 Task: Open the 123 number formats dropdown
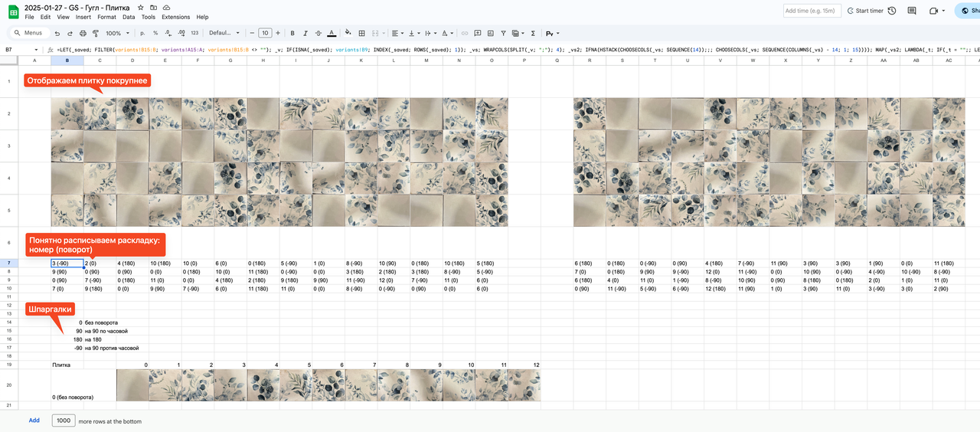coord(194,33)
